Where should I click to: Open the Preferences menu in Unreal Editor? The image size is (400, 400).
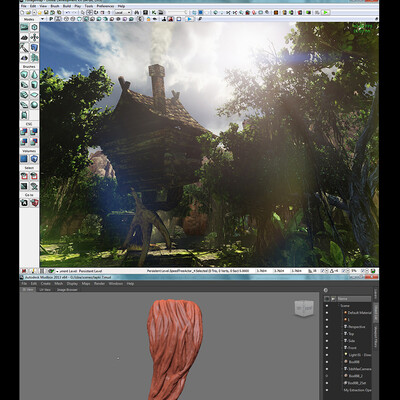(105, 6)
